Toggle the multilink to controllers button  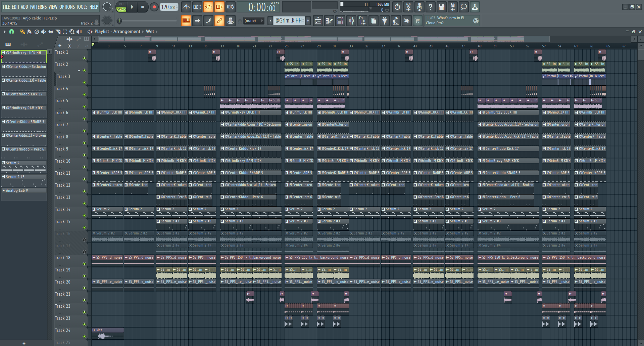[x=219, y=21]
